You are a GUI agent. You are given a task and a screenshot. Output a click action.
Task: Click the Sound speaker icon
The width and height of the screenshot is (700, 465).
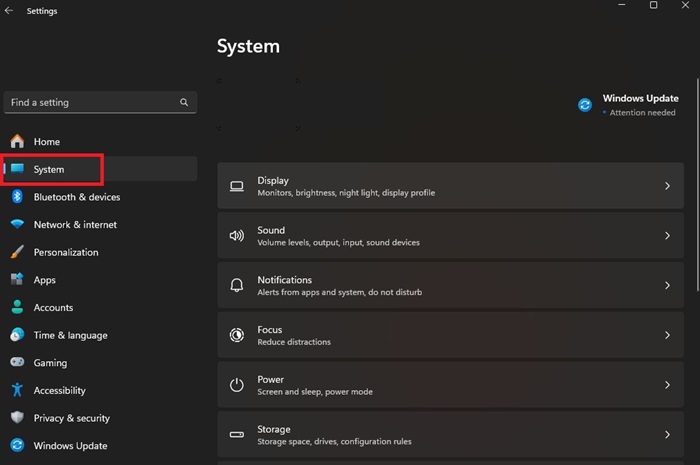pyautogui.click(x=237, y=236)
